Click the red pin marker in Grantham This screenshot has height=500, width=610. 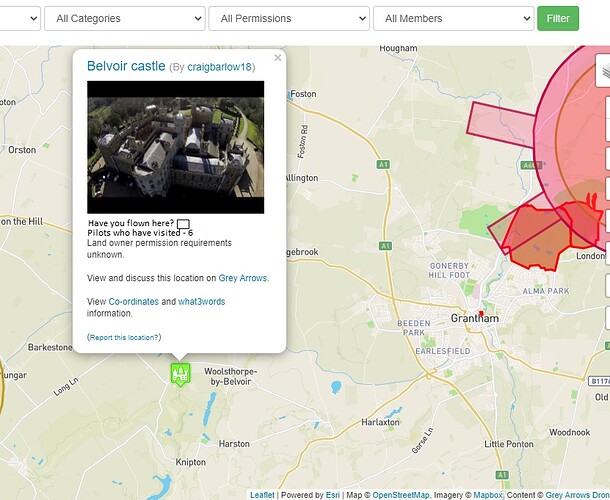click(481, 314)
